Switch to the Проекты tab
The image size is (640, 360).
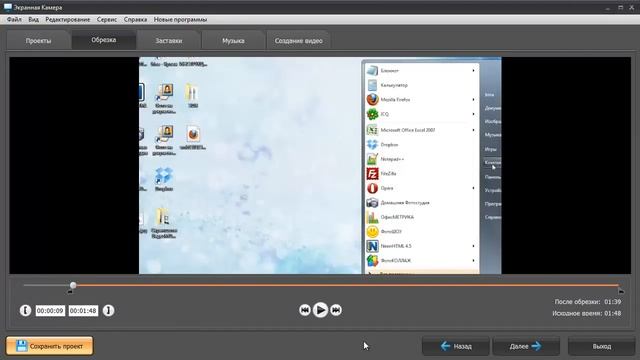click(38, 41)
